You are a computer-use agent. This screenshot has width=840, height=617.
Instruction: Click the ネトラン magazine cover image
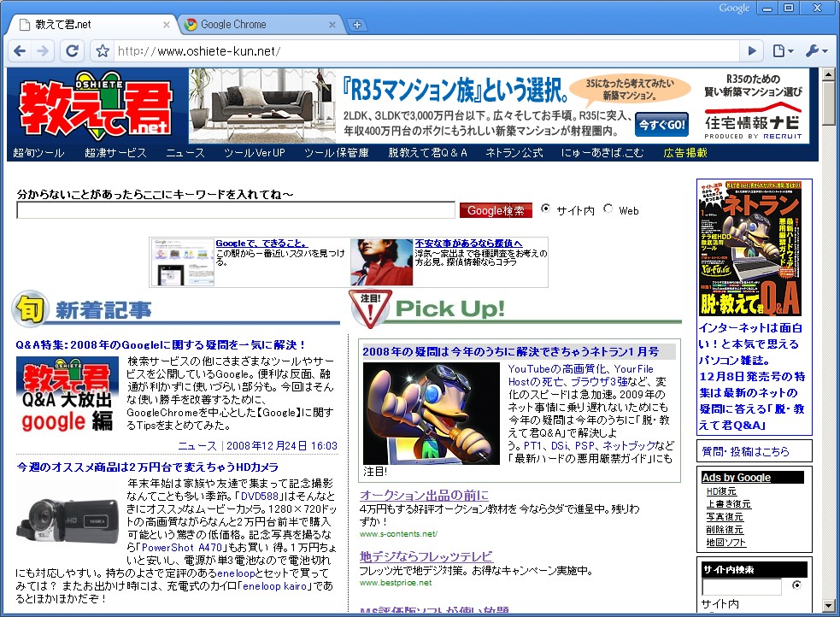(x=750, y=249)
